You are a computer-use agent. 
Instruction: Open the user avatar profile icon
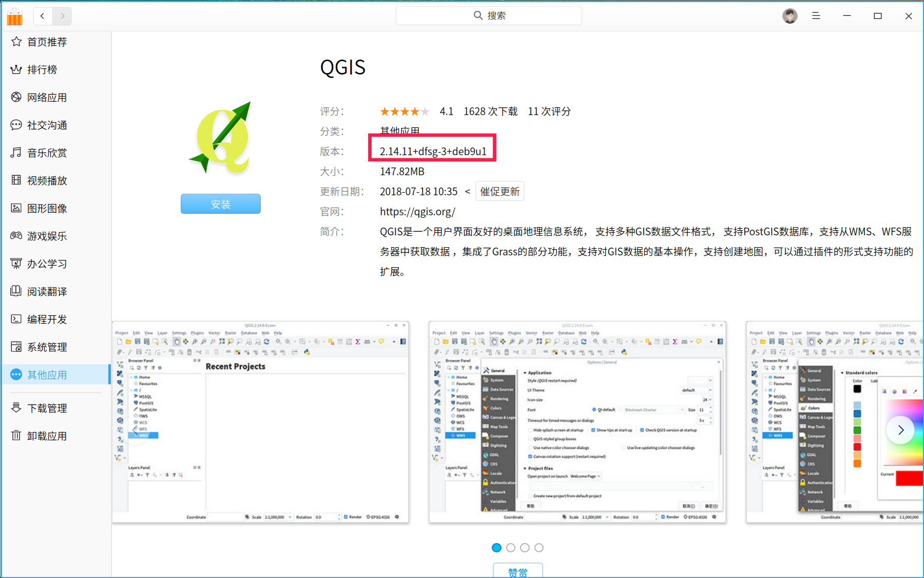tap(790, 15)
